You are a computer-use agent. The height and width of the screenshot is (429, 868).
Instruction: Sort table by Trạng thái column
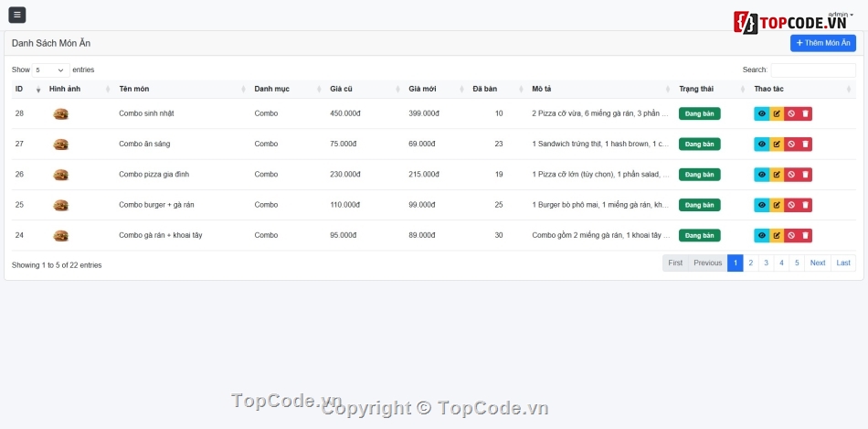712,90
